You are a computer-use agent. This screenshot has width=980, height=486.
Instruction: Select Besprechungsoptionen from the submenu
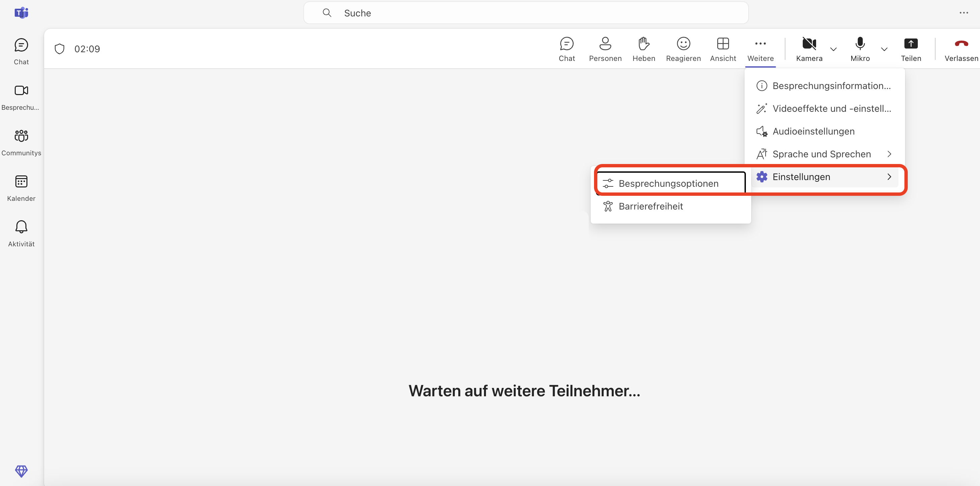(668, 183)
